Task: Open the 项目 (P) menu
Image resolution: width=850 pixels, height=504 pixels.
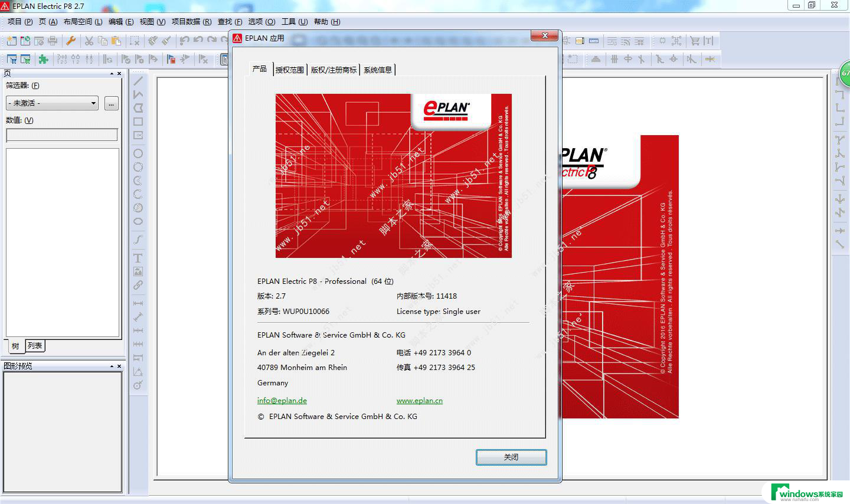Action: (x=20, y=22)
